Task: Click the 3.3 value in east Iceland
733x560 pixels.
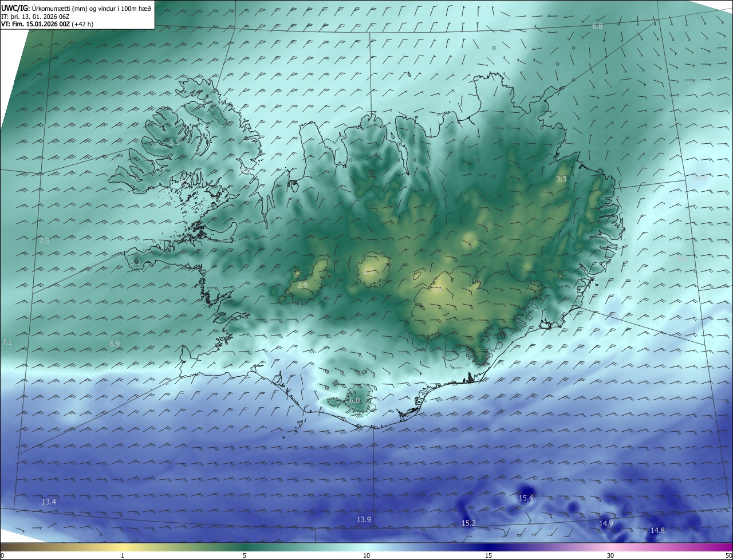Action: [561, 179]
